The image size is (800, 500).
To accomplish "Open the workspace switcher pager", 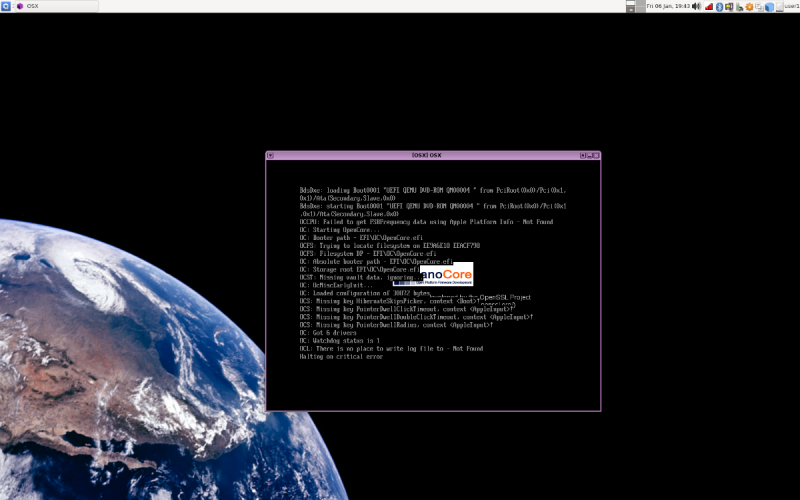I will [635, 6].
